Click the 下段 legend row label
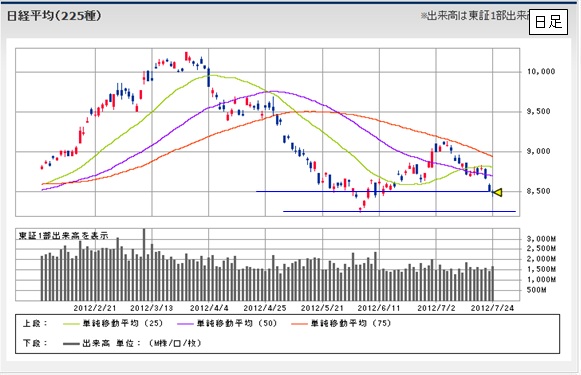581x375 pixels. tap(35, 344)
